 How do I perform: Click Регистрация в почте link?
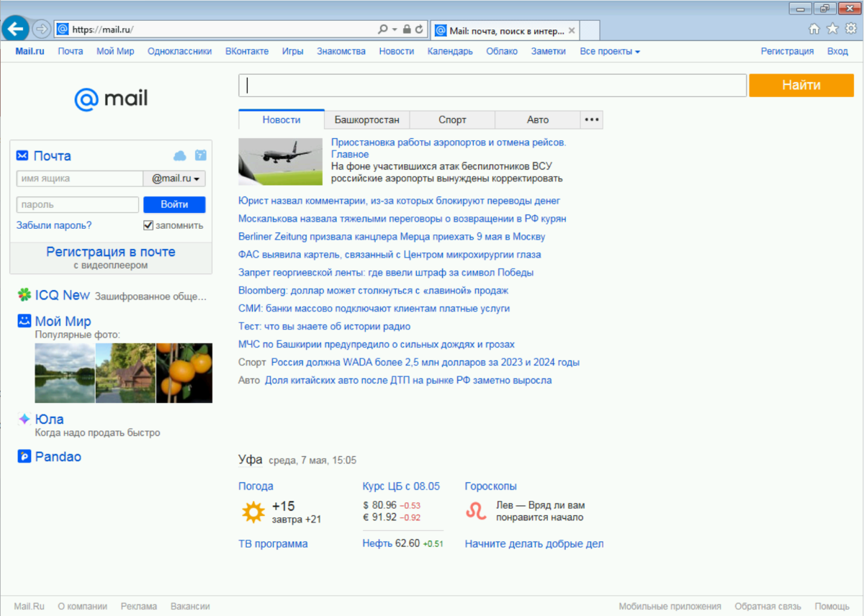click(111, 252)
